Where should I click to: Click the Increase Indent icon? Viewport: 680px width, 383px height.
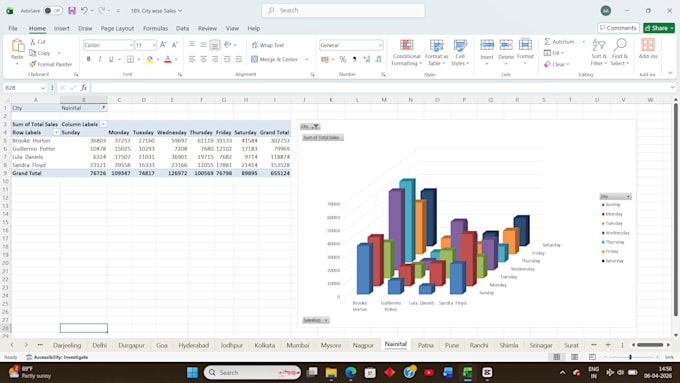click(x=239, y=59)
